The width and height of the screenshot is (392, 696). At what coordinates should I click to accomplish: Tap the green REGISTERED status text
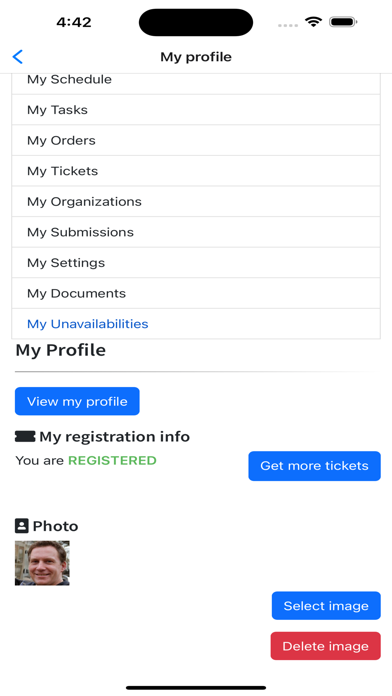pos(112,460)
